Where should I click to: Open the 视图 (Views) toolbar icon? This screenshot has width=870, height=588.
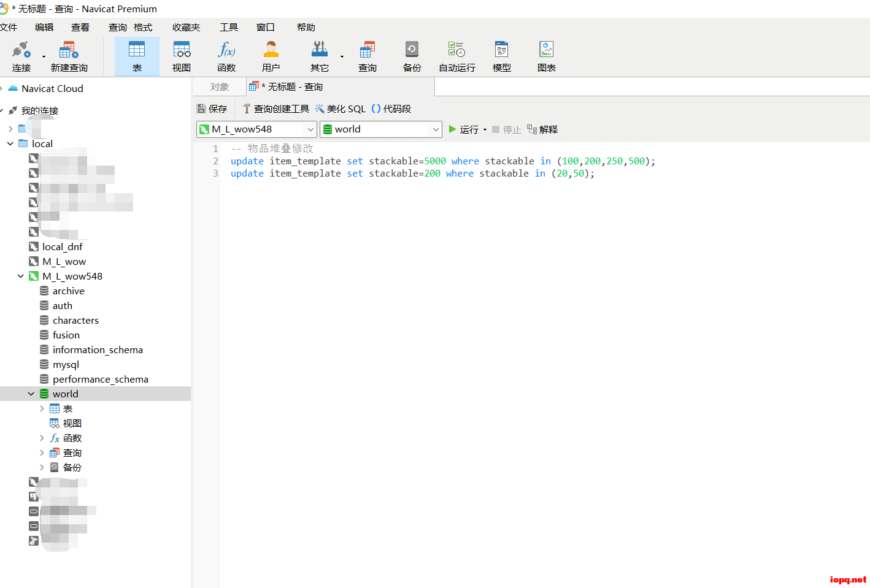(182, 56)
